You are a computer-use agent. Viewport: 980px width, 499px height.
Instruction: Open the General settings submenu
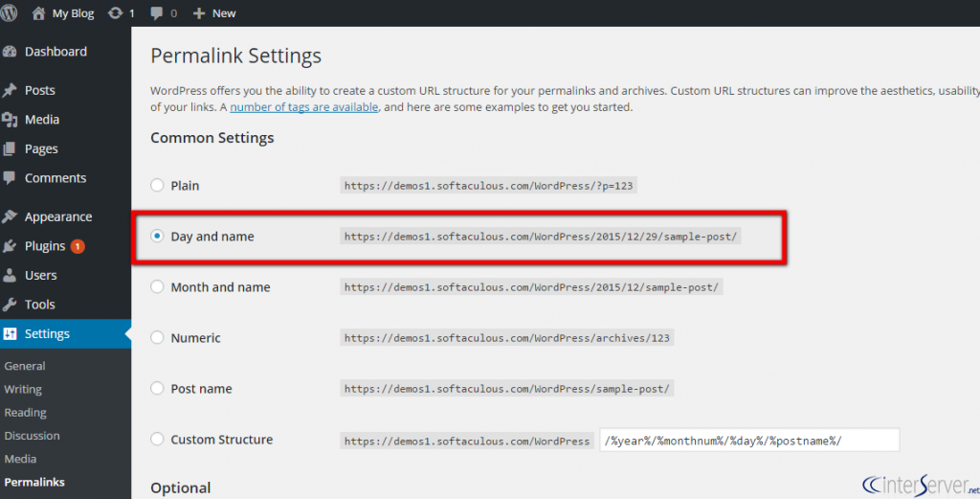pyautogui.click(x=24, y=366)
